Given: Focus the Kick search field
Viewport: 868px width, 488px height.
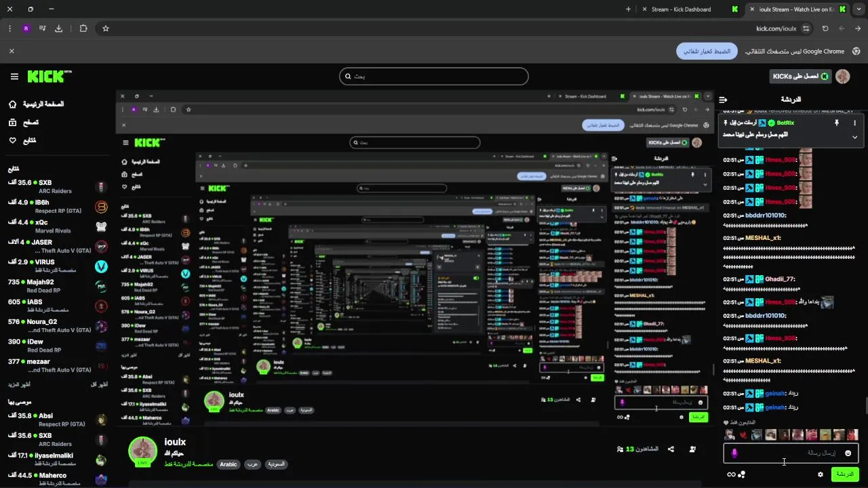Looking at the screenshot, I should (x=434, y=77).
